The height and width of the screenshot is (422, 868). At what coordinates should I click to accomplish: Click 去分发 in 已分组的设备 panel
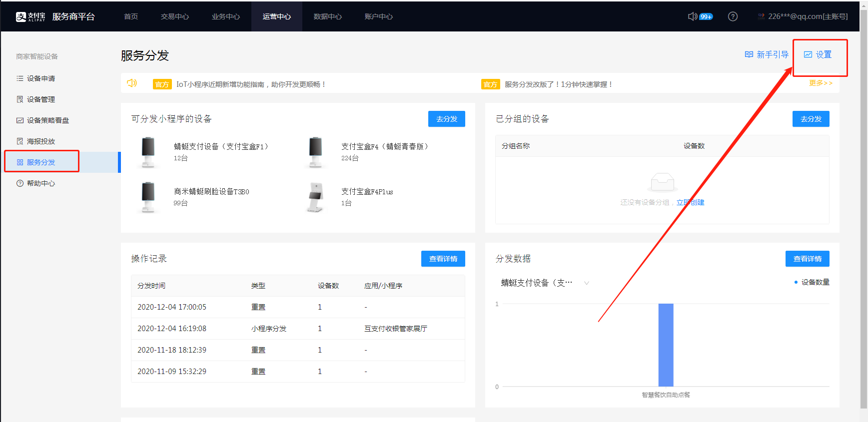click(x=811, y=119)
